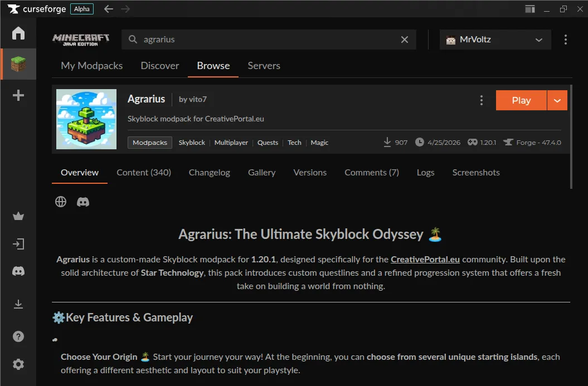Click the CurseForge logo
The width and height of the screenshot is (588, 386).
click(x=37, y=9)
